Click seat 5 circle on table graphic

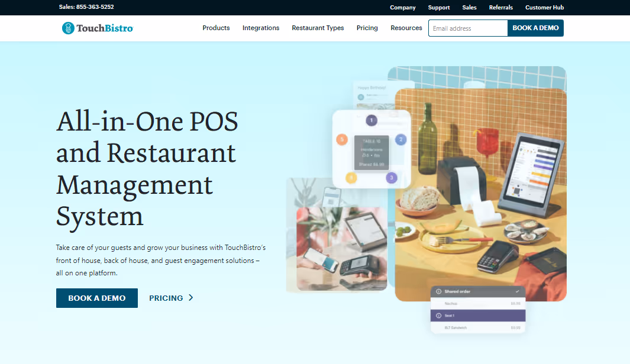click(x=342, y=139)
